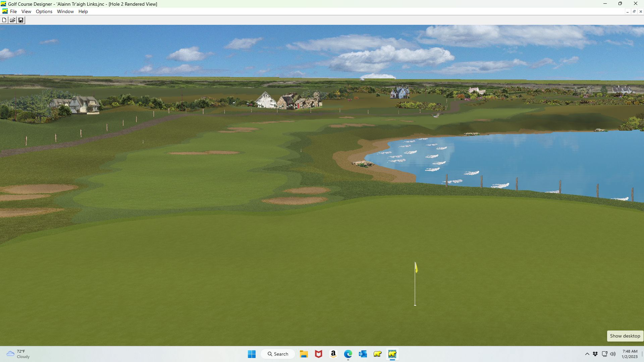Click the taskbar Search box
This screenshot has height=362, width=644.
278,354
